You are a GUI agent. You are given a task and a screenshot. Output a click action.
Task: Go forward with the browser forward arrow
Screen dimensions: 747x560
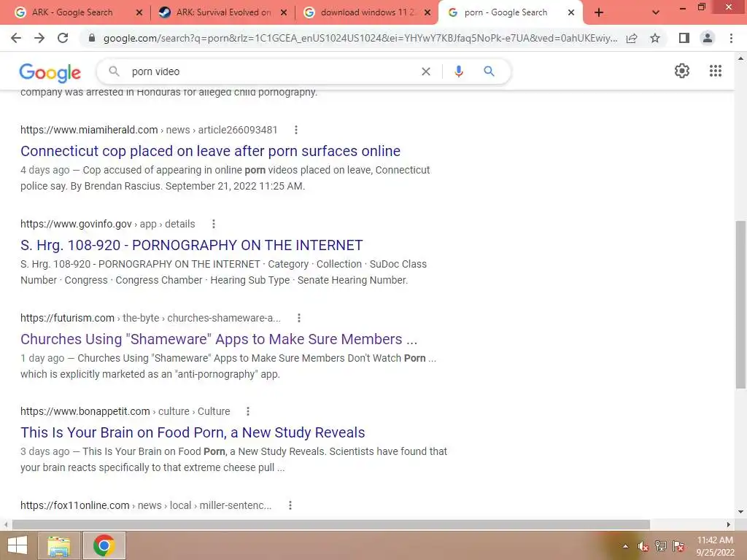(x=39, y=38)
